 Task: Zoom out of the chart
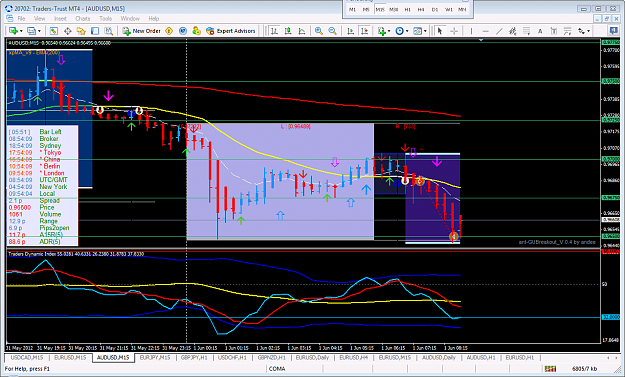pos(332,31)
